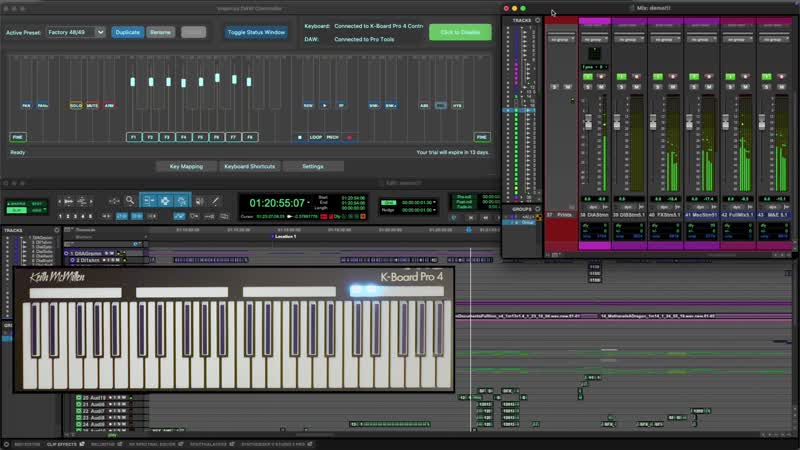The image size is (800, 450).
Task: Select the REL mode key in controller
Action: coord(441,106)
